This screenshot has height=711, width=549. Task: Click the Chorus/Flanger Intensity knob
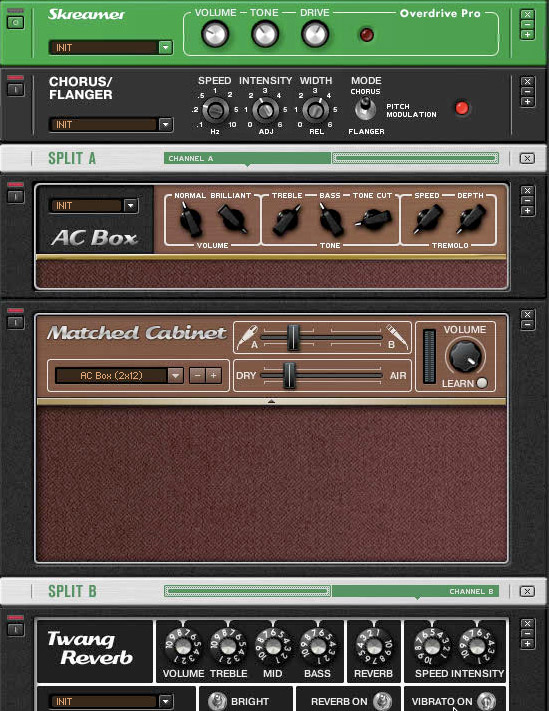(x=265, y=110)
